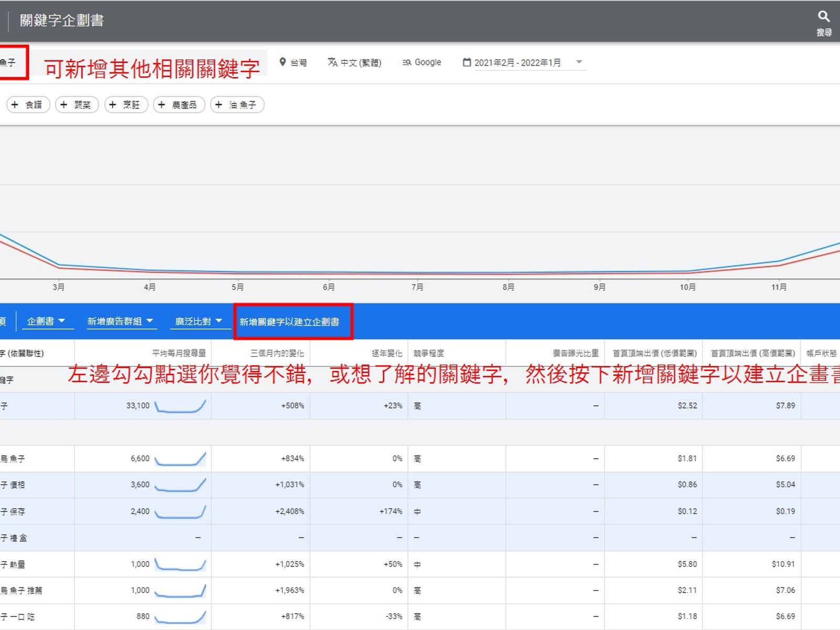Sort by 競爭程度 column header
The height and width of the screenshot is (630, 840).
point(428,353)
